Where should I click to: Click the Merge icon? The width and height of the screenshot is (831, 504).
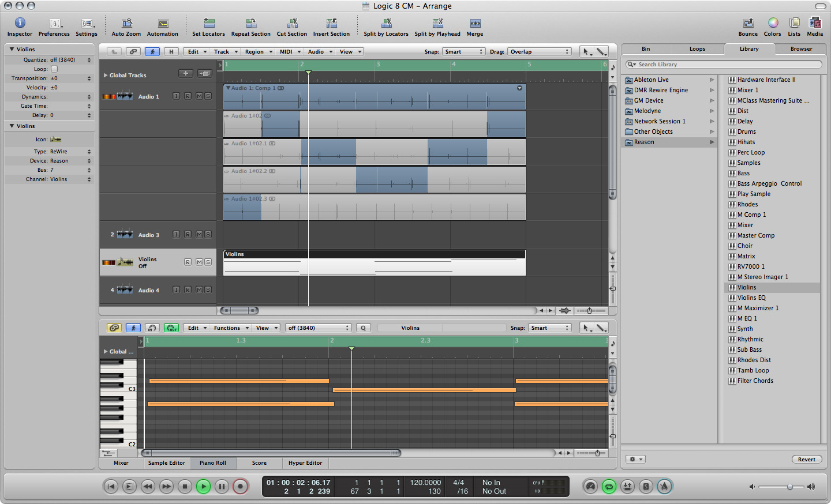pos(475,23)
